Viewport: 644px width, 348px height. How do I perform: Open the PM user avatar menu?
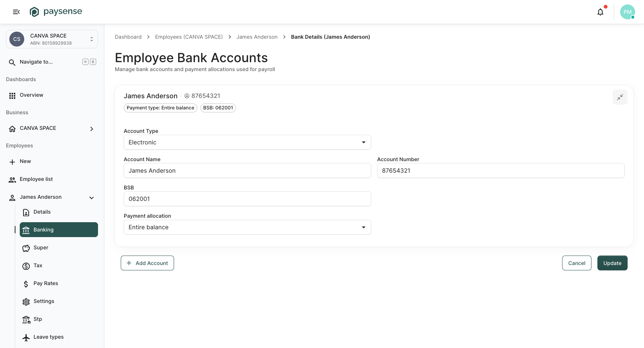coord(628,12)
